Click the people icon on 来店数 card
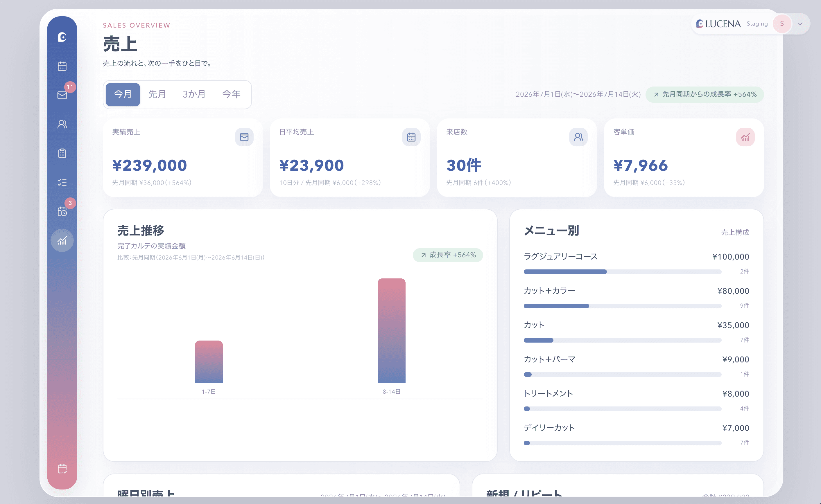The width and height of the screenshot is (821, 504). pos(578,137)
